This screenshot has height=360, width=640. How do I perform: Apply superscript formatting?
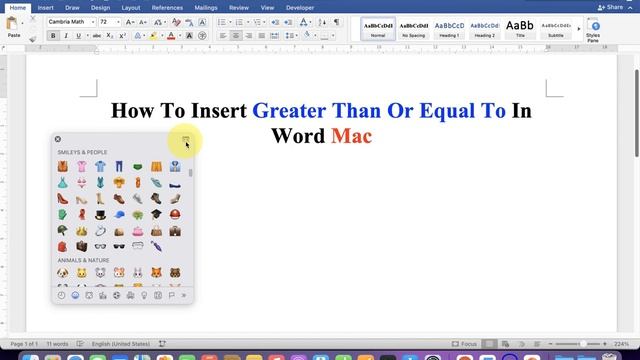coord(122,36)
